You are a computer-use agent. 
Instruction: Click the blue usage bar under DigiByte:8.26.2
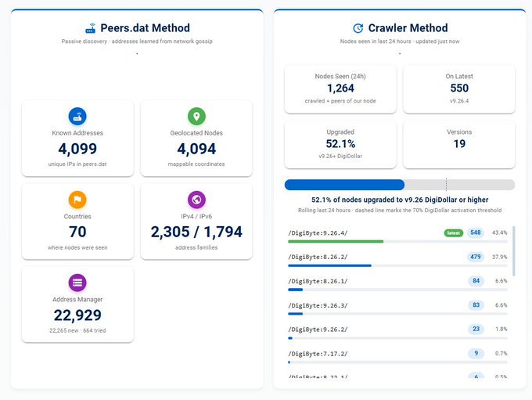click(x=329, y=265)
